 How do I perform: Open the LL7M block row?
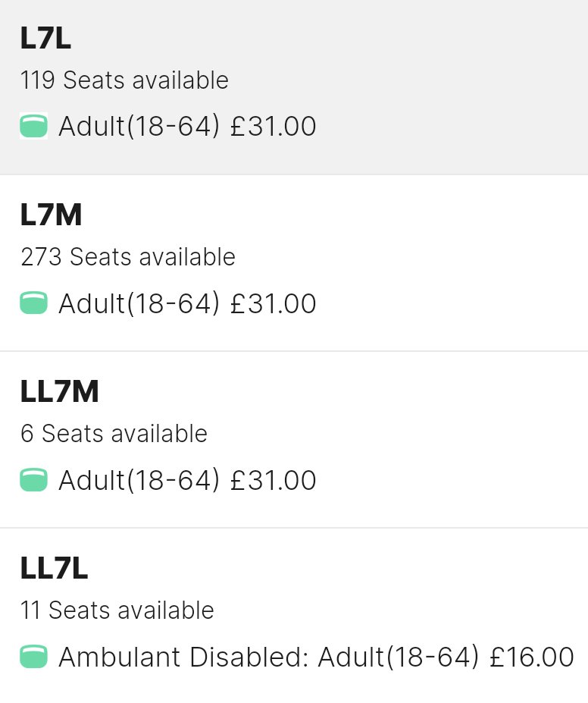(294, 440)
